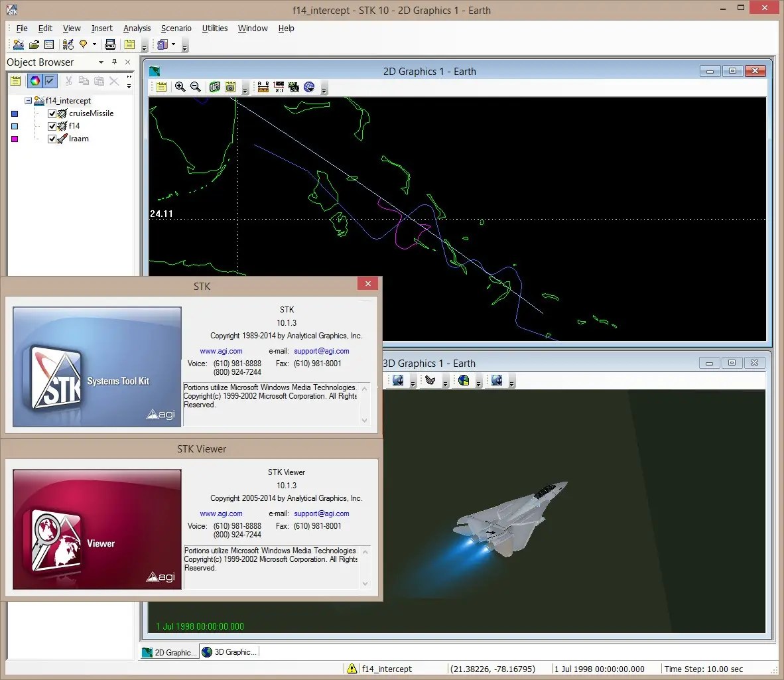Open the File menu

point(22,29)
